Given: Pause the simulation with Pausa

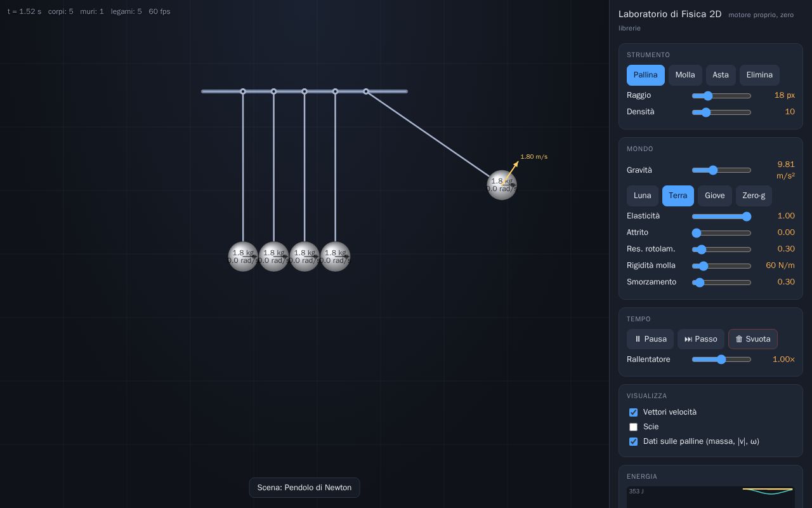Looking at the screenshot, I should 650,339.
